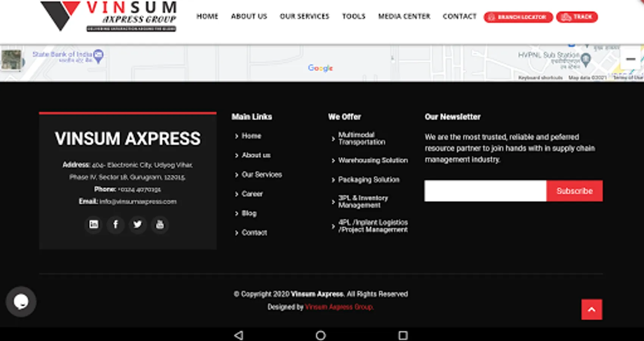644x341 pixels.
Task: Open the YouTube social icon
Action: tap(160, 224)
